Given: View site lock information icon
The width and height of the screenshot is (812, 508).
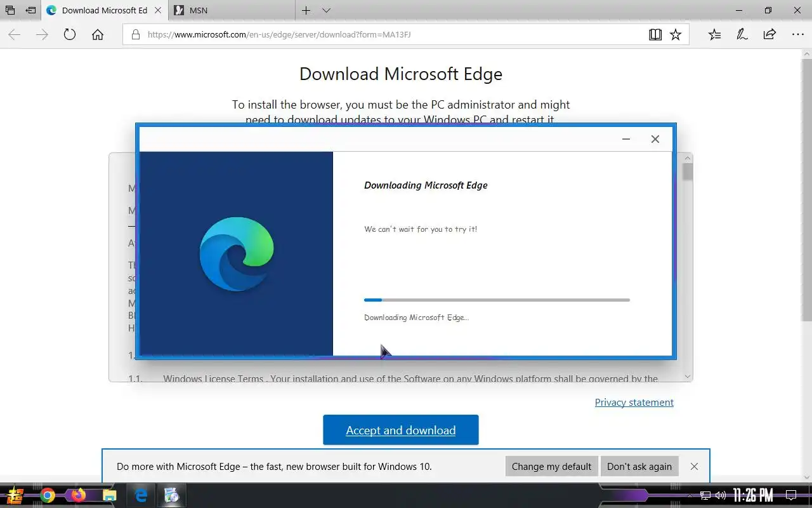Looking at the screenshot, I should 135,35.
